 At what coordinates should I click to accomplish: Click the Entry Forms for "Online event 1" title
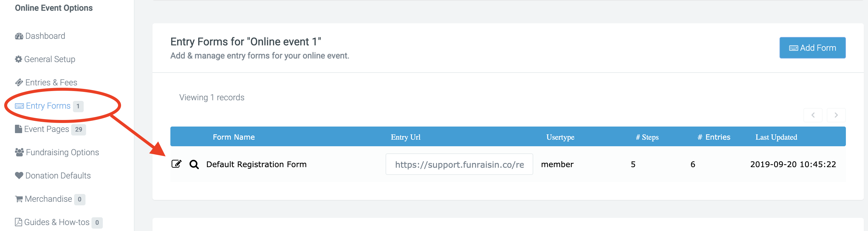(246, 42)
